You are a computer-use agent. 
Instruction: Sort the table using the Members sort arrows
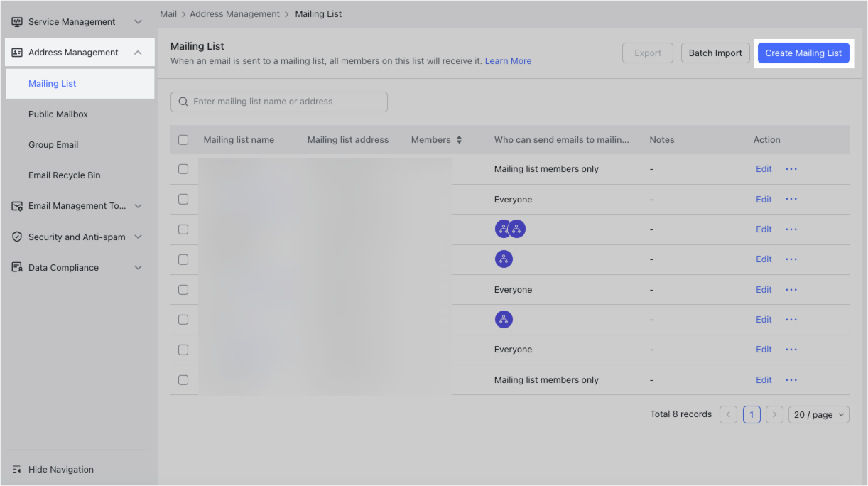coord(461,139)
